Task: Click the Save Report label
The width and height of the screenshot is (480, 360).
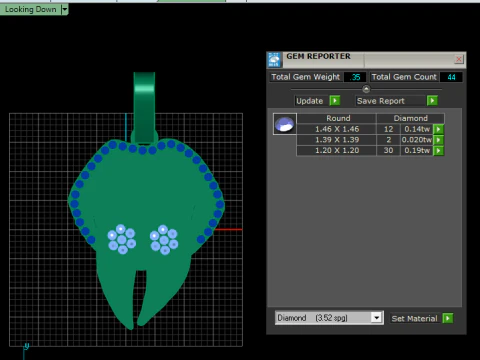Action: pyautogui.click(x=381, y=101)
